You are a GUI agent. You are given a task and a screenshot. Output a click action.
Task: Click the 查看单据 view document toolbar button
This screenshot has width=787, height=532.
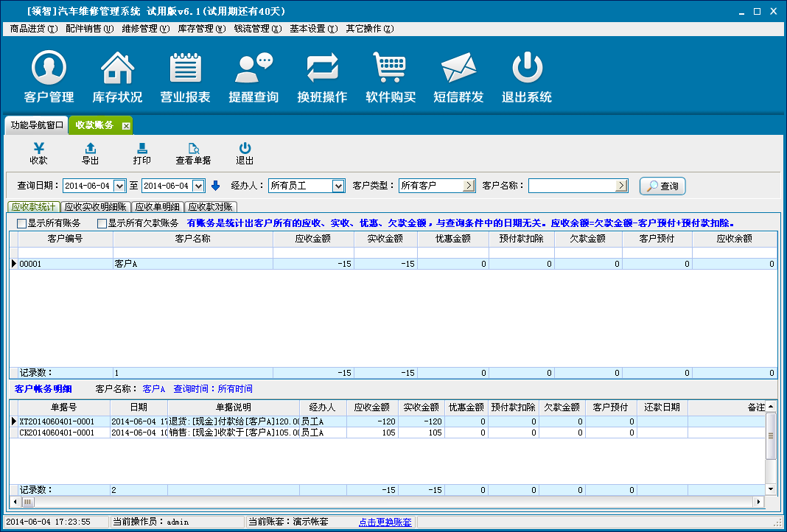[193, 153]
